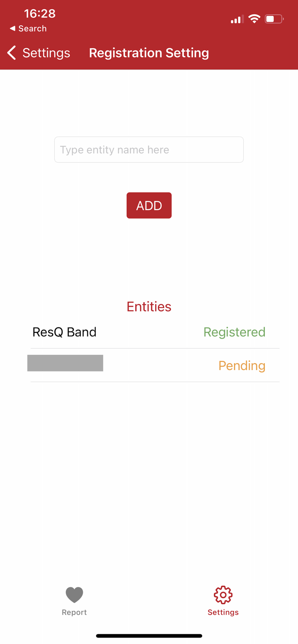Tap the cellular signal bars icon
The width and height of the screenshot is (298, 644).
click(x=236, y=19)
